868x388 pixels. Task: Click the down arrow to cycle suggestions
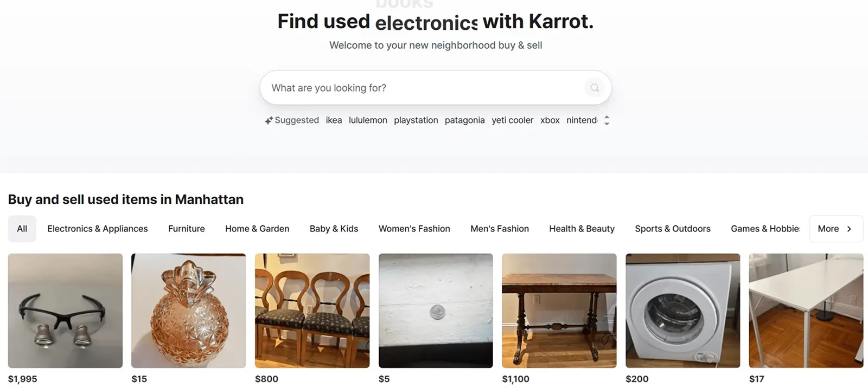point(607,123)
